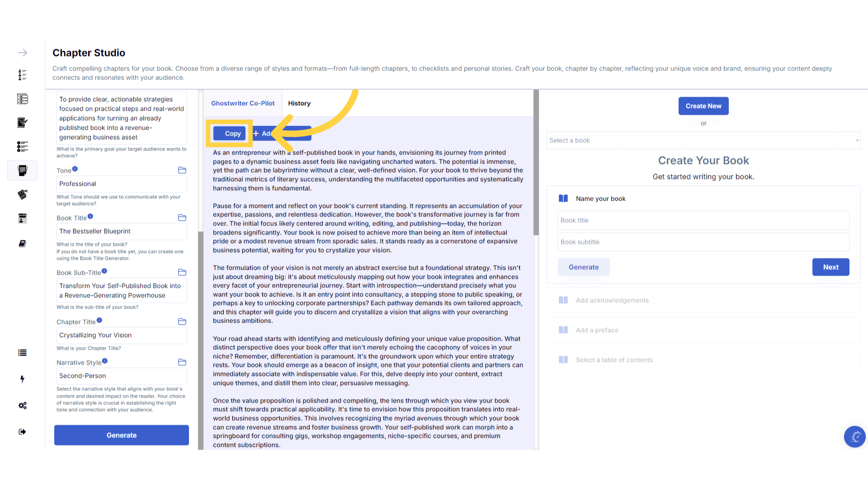Open settings gears icon in sidebar
The height and width of the screenshot is (488, 868).
click(x=22, y=405)
